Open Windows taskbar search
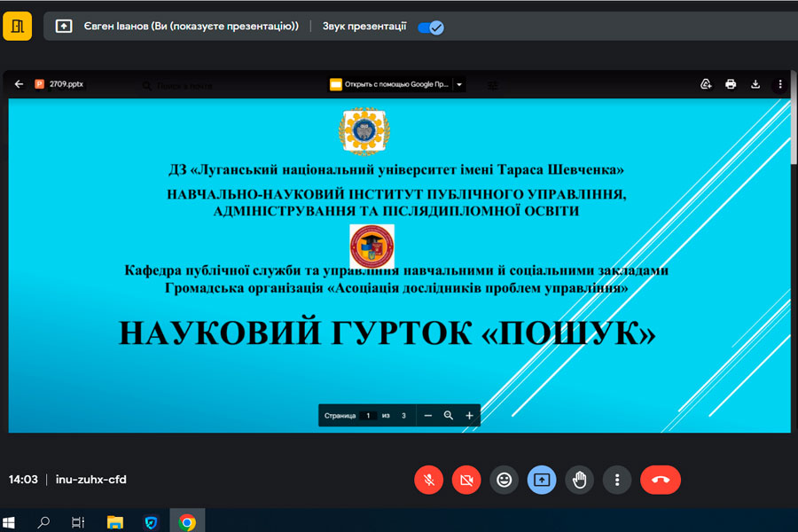The width and height of the screenshot is (798, 532). pyautogui.click(x=43, y=522)
